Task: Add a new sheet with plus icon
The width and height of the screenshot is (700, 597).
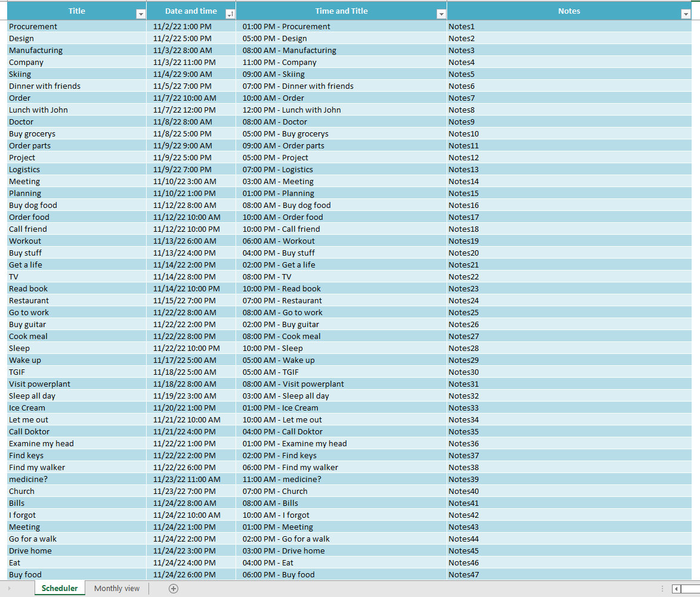Action: pos(174,589)
